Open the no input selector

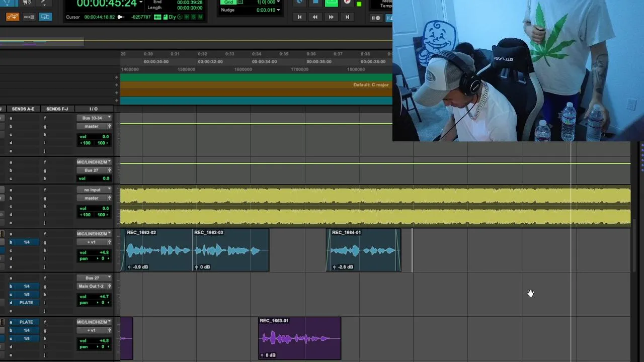[94, 190]
